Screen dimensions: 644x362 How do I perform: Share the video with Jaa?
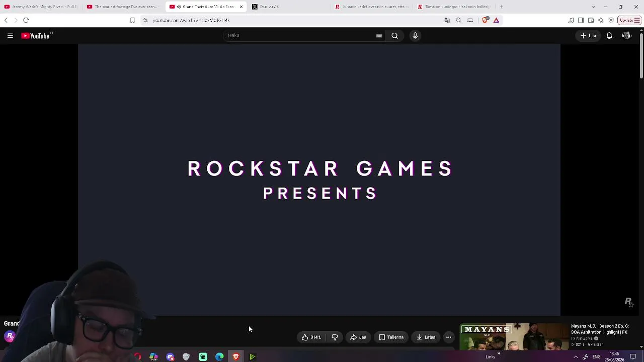click(358, 337)
